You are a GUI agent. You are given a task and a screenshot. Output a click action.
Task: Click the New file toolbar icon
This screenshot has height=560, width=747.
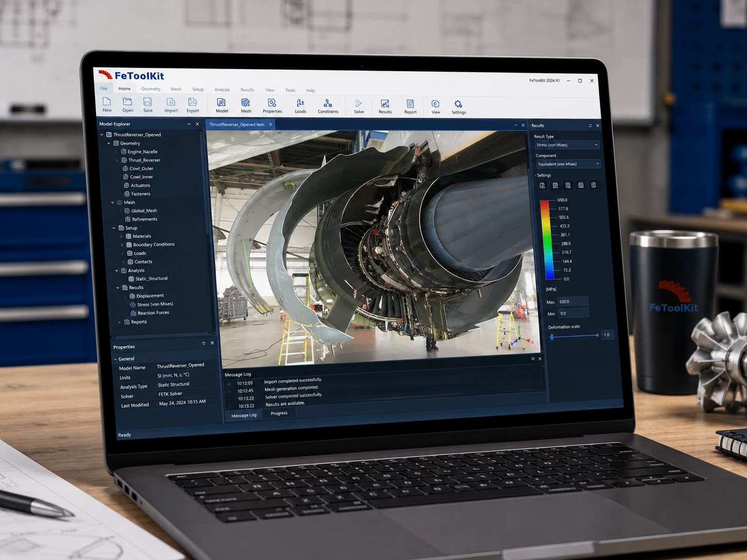tap(107, 104)
